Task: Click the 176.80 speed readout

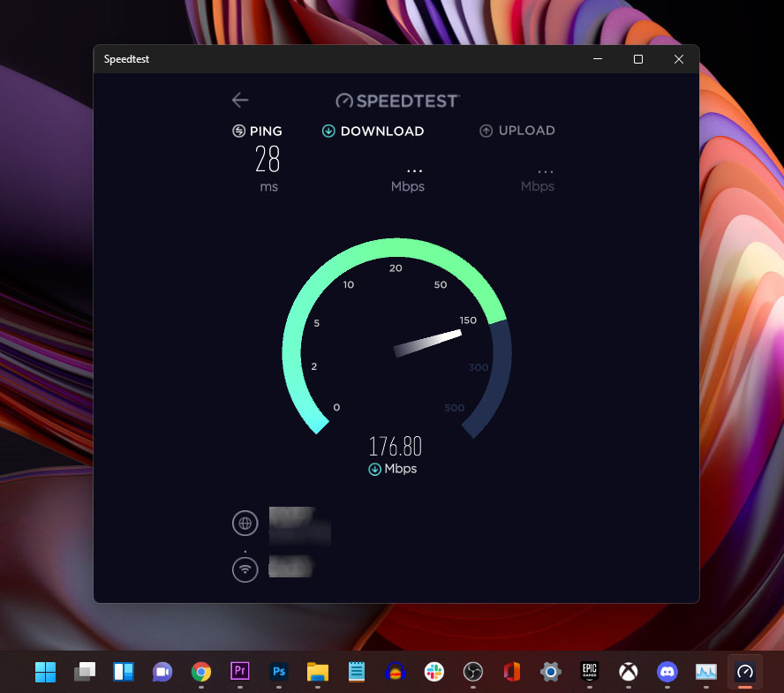Action: [395, 446]
